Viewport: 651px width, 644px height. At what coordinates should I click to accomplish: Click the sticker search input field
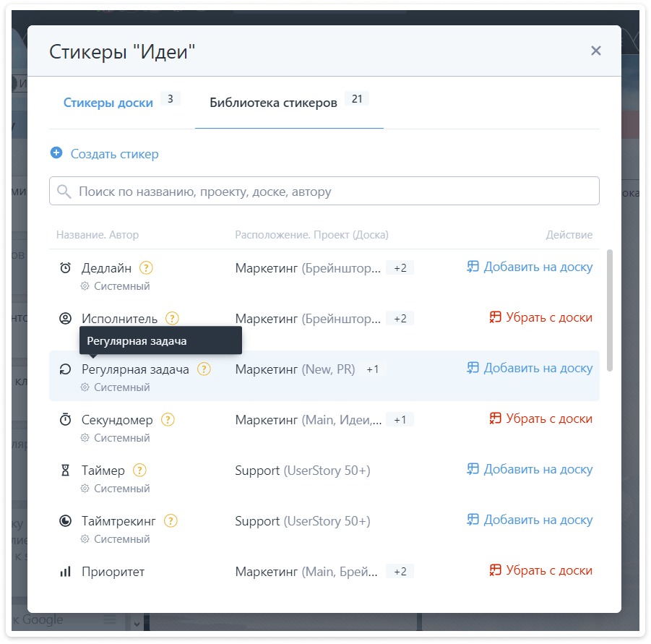click(324, 192)
